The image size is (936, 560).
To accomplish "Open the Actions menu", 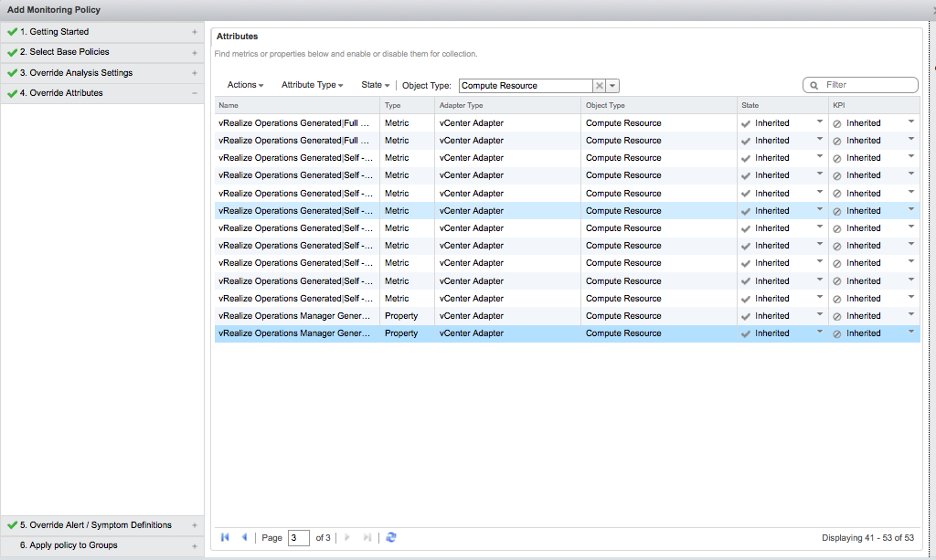I will pyautogui.click(x=245, y=85).
